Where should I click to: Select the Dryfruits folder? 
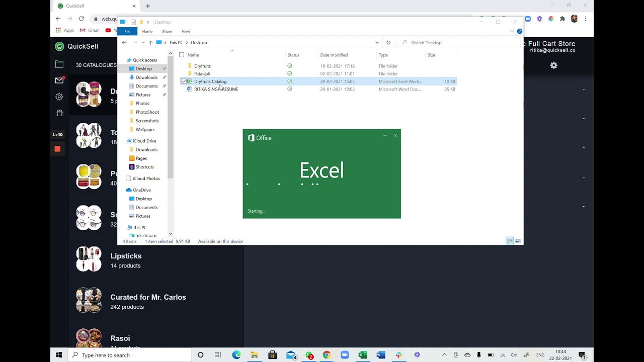202,66
